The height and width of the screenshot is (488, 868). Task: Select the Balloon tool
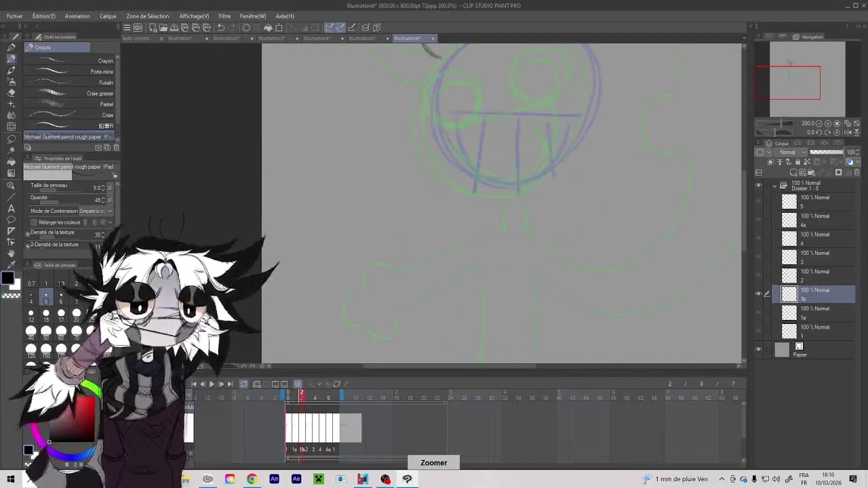click(11, 220)
